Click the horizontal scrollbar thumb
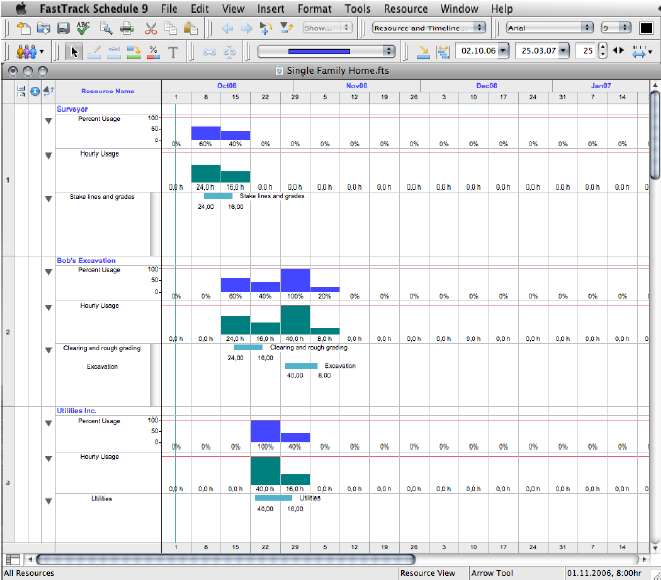This screenshot has width=661, height=580. click(226, 560)
